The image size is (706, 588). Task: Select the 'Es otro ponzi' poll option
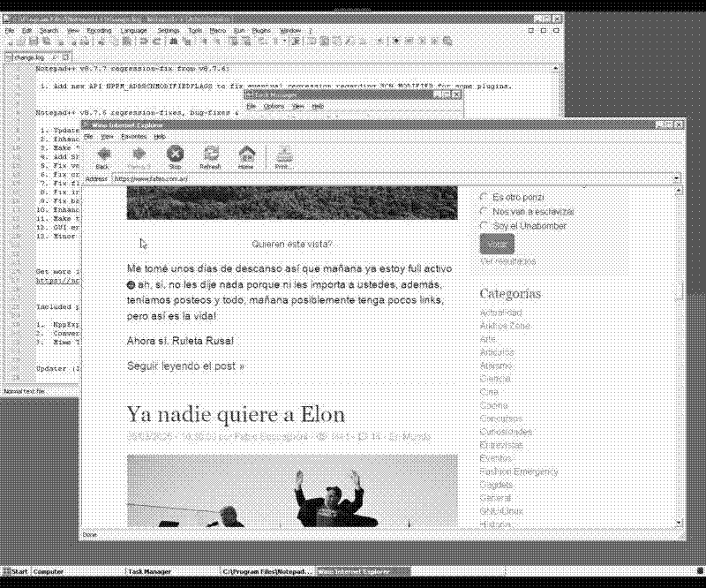tap(484, 197)
